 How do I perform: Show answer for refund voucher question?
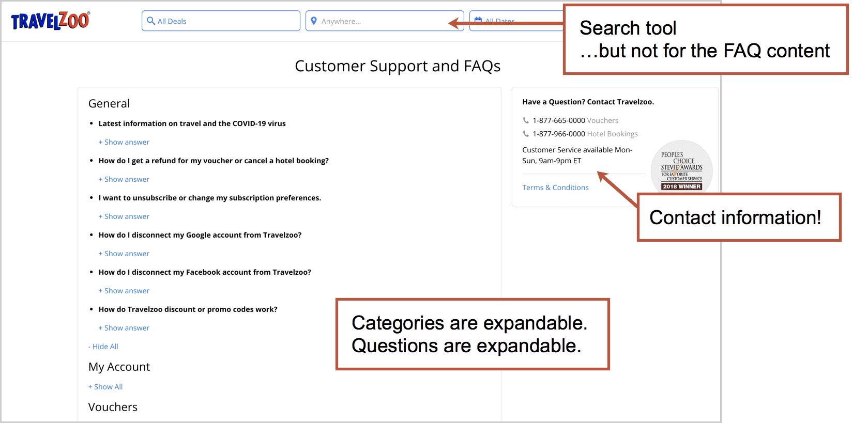[124, 179]
